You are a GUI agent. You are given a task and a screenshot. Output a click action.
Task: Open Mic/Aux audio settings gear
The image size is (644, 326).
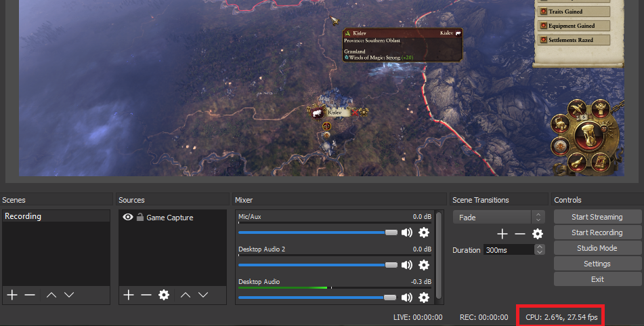click(424, 232)
